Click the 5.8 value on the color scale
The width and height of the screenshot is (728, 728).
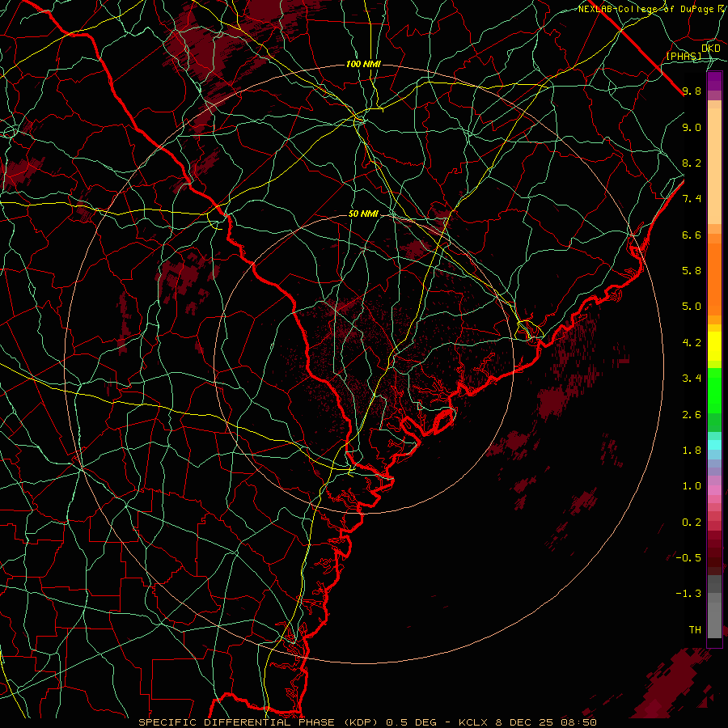(x=692, y=271)
